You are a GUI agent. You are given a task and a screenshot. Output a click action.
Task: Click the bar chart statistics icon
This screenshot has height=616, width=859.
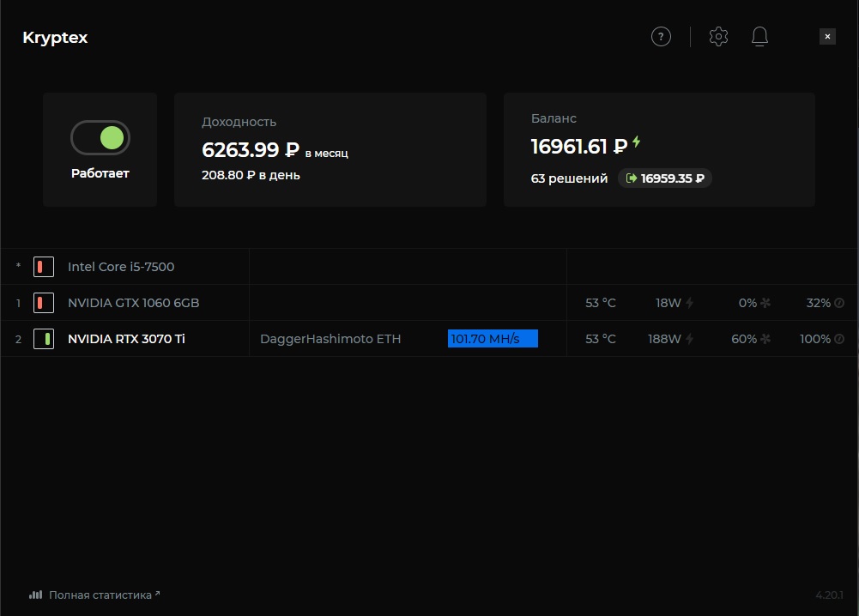click(x=35, y=595)
